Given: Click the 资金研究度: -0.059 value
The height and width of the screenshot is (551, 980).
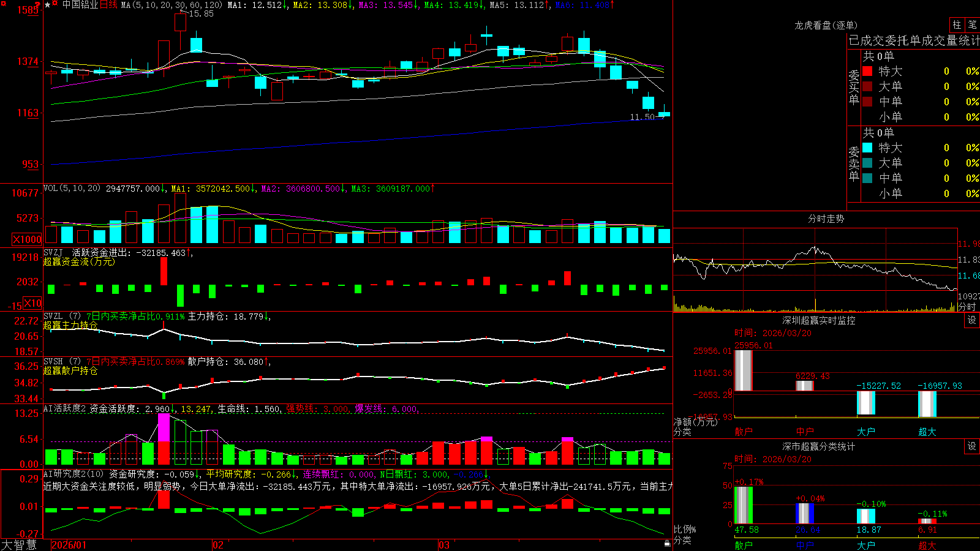Looking at the screenshot, I should (x=152, y=474).
